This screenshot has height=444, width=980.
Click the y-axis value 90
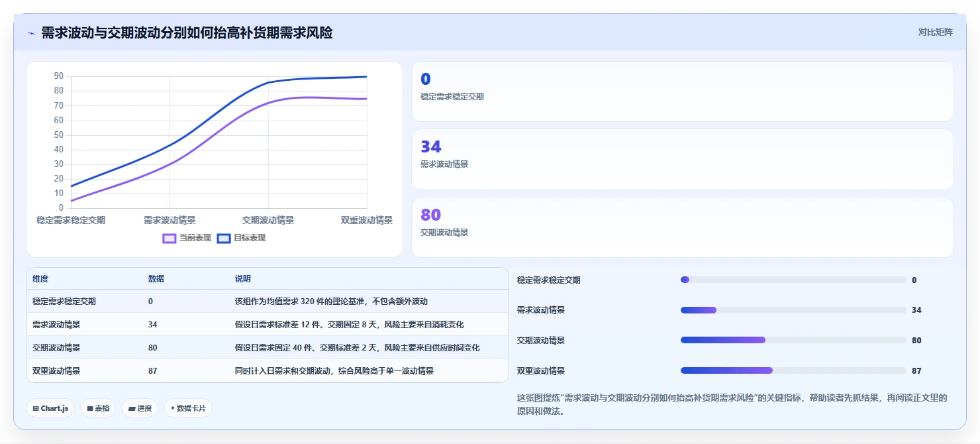tap(59, 76)
